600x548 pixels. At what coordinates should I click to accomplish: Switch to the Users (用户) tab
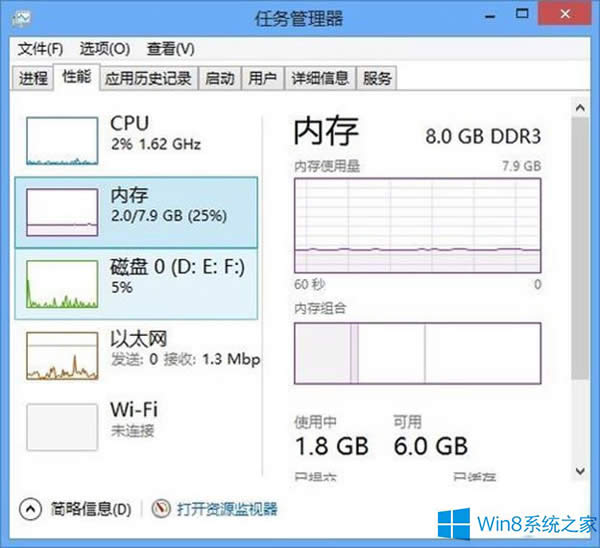point(262,78)
